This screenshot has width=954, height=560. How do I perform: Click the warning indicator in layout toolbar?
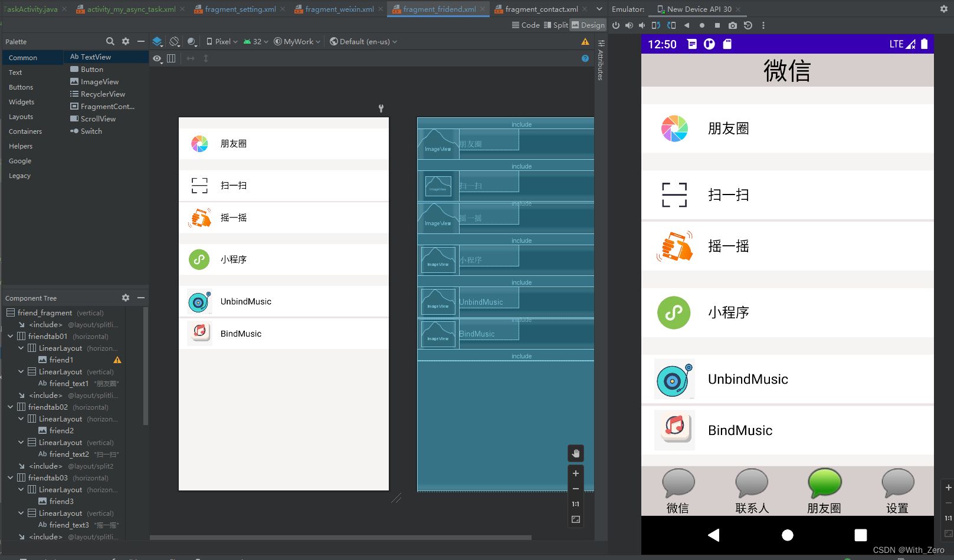(x=585, y=41)
